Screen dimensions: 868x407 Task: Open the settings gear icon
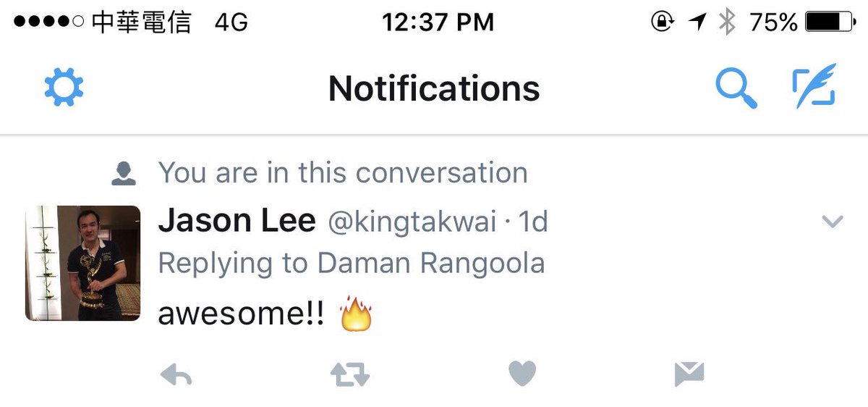pyautogui.click(x=64, y=88)
